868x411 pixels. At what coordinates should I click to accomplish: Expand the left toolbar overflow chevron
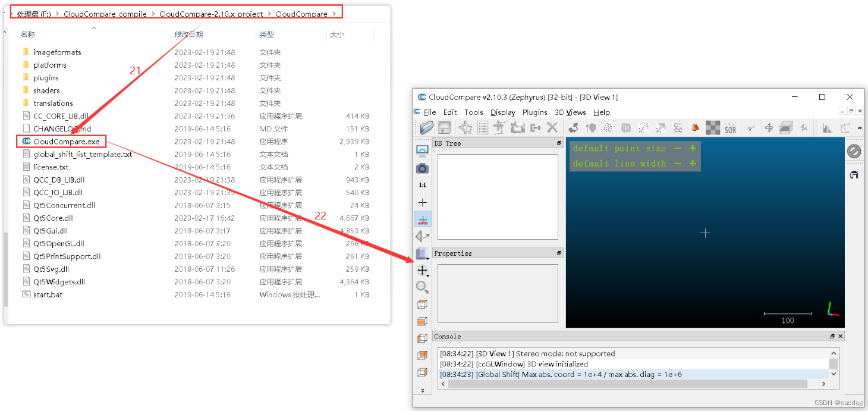click(x=422, y=391)
